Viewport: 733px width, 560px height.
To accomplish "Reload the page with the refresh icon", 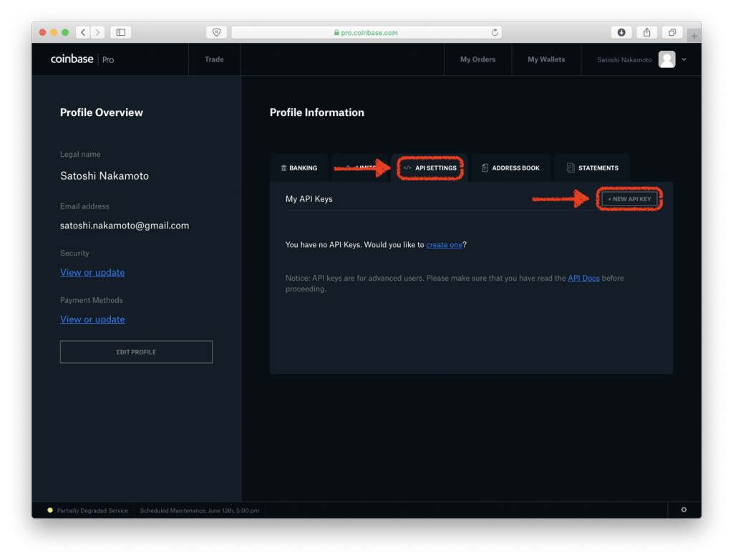I will pyautogui.click(x=495, y=32).
